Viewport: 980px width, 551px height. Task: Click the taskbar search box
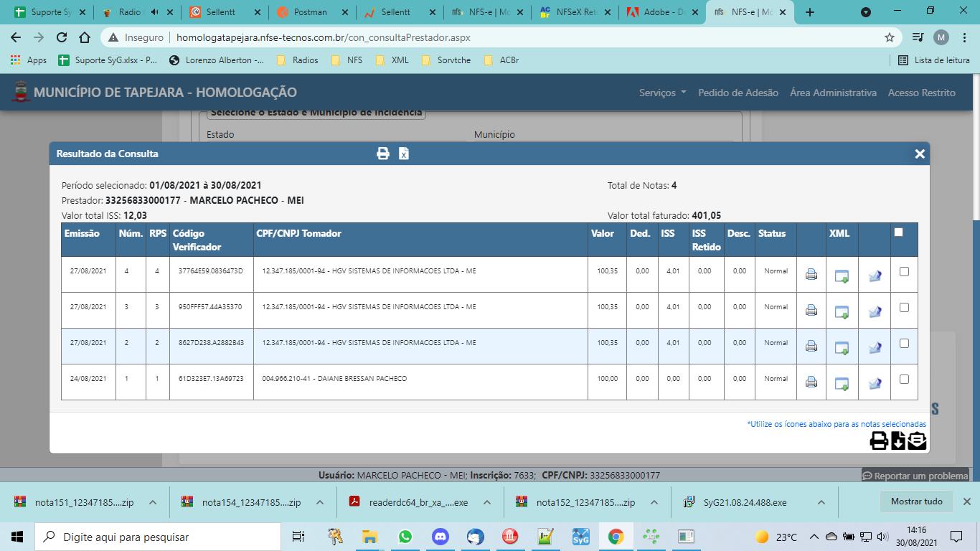coord(158,537)
